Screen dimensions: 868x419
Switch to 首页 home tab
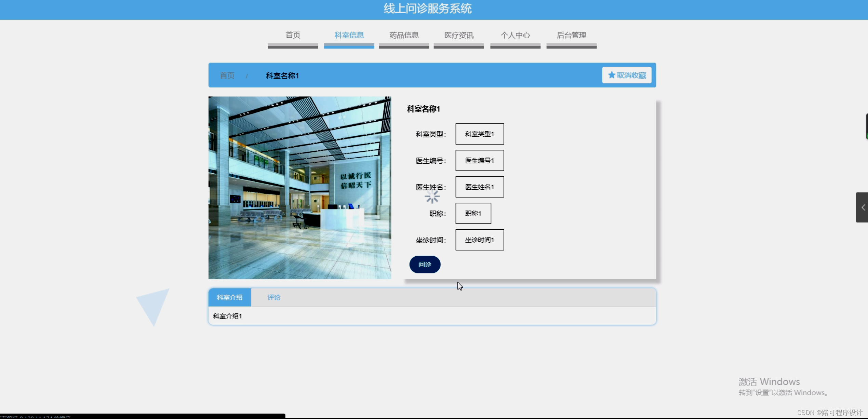tap(292, 35)
